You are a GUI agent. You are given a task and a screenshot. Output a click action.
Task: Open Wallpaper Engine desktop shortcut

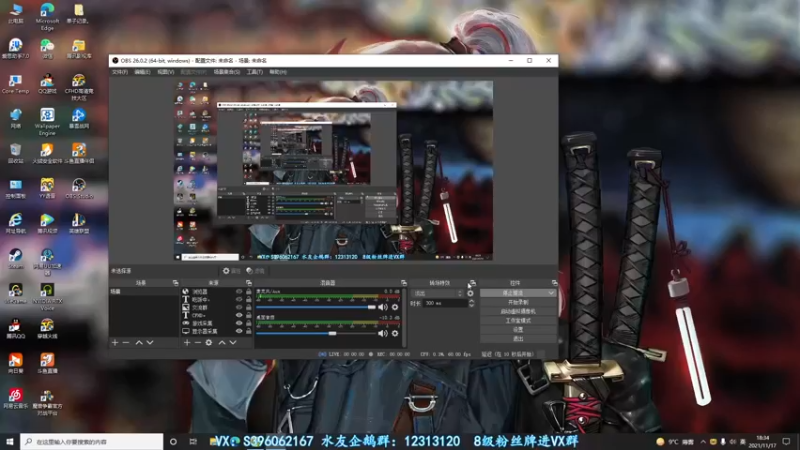[x=47, y=121]
